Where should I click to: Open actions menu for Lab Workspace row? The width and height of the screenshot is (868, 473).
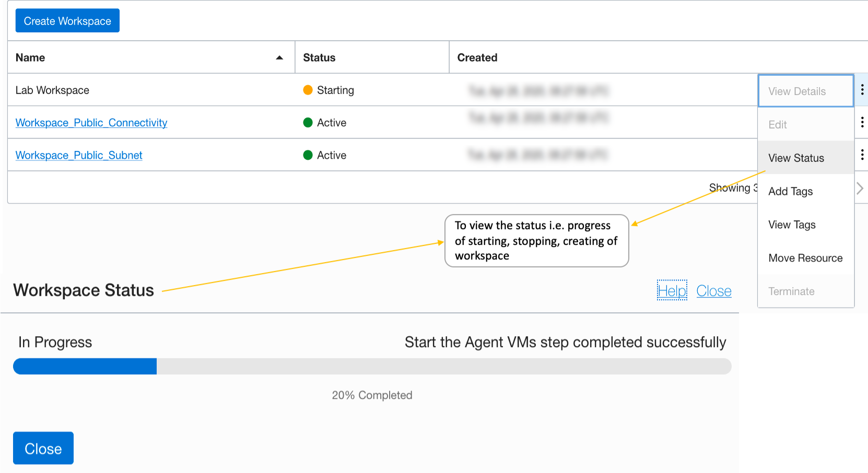coord(862,90)
